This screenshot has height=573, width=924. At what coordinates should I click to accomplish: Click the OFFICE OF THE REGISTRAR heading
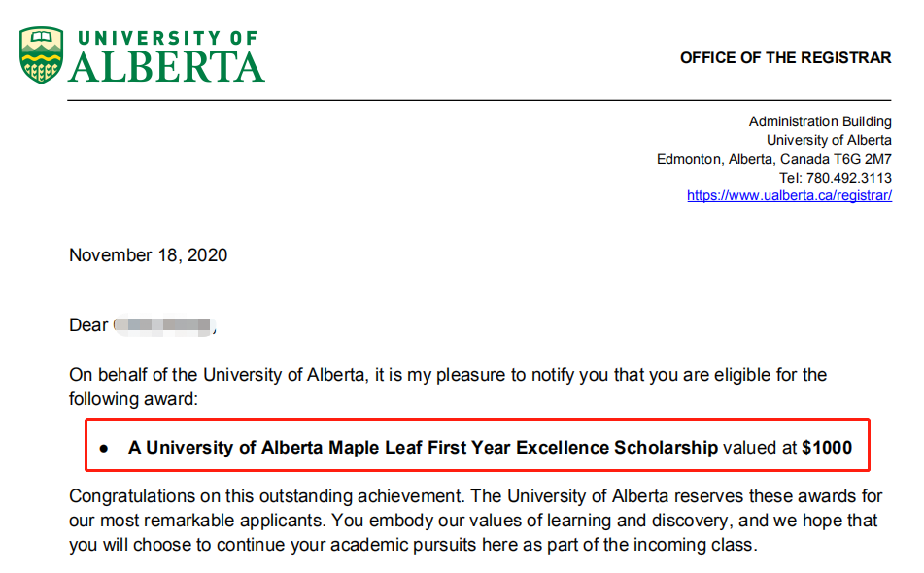(x=785, y=58)
